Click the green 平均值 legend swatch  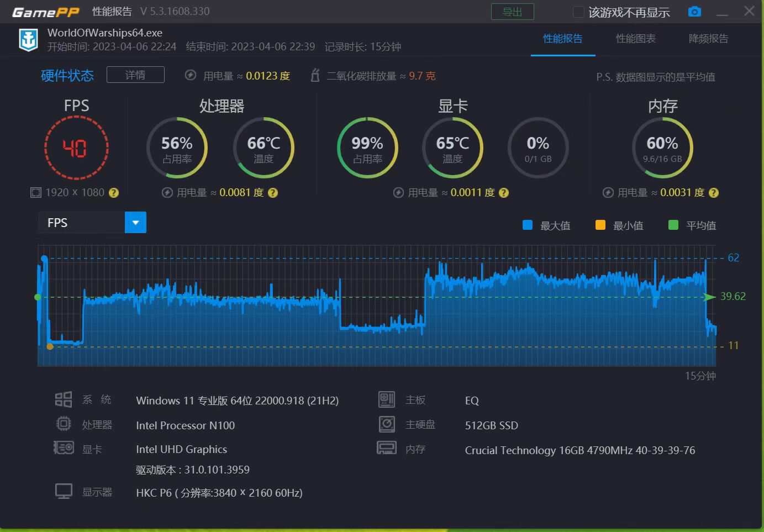673,225
